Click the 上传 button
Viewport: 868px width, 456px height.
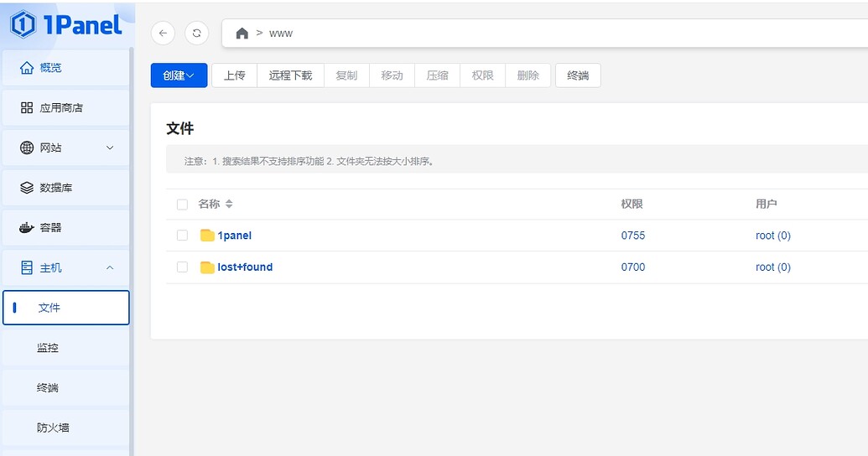click(234, 75)
